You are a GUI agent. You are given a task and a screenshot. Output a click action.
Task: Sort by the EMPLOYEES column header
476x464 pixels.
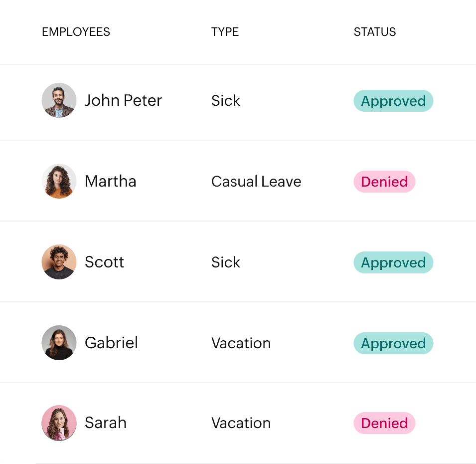coord(76,32)
